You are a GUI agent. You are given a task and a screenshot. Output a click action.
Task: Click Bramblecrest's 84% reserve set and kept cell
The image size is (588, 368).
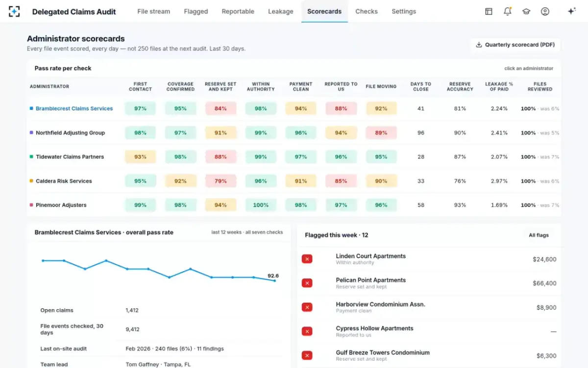pyautogui.click(x=220, y=108)
